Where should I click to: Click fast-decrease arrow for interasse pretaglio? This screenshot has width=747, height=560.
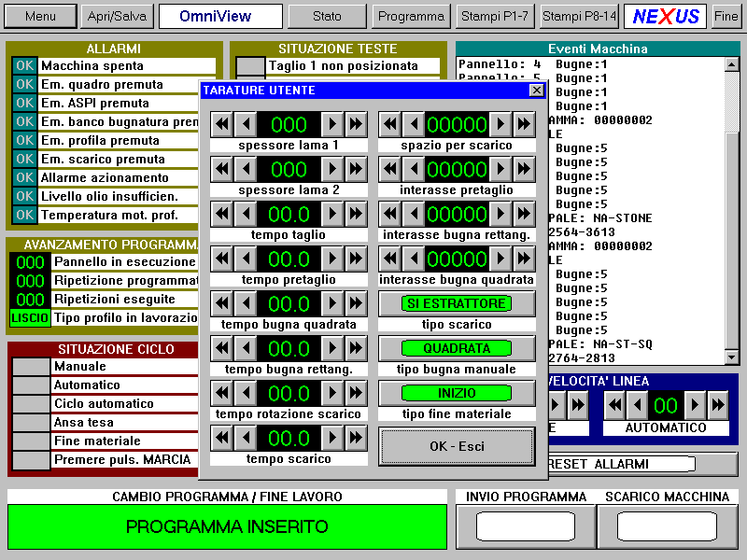click(x=389, y=169)
